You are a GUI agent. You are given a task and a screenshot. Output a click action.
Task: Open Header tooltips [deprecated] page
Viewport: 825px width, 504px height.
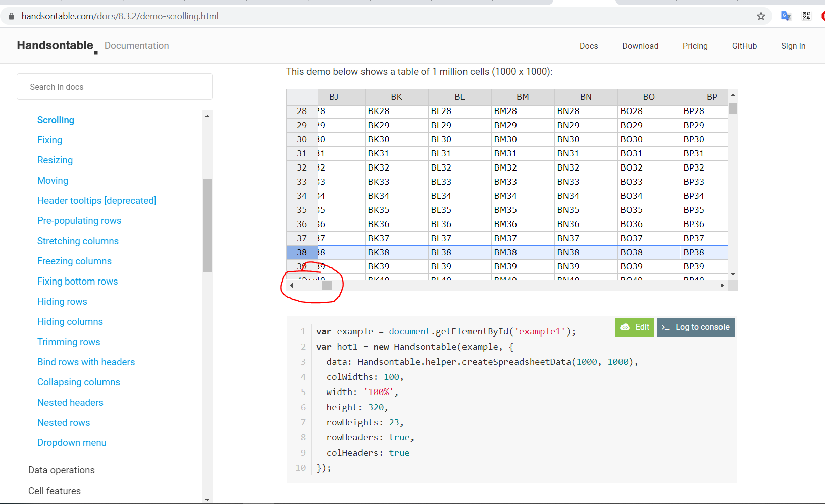pos(97,200)
